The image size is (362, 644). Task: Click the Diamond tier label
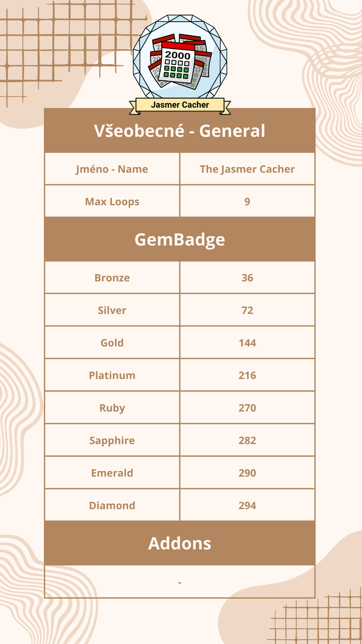(112, 505)
